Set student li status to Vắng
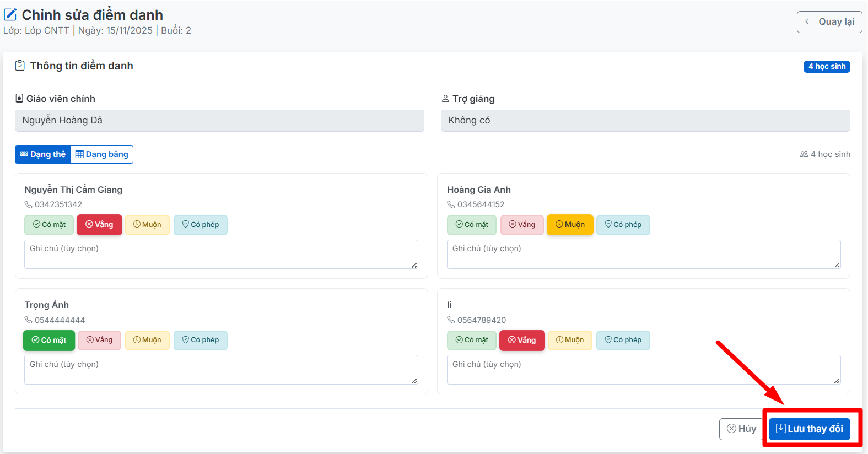The image size is (868, 454). 521,340
